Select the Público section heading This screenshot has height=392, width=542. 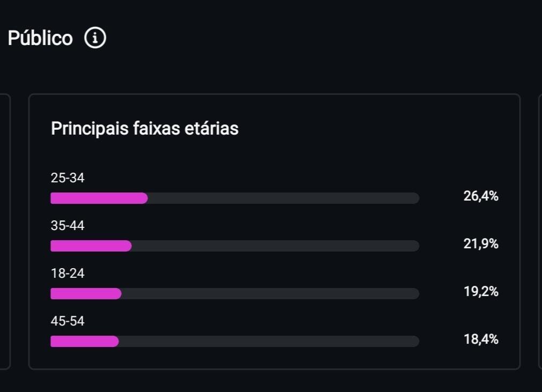pyautogui.click(x=40, y=39)
